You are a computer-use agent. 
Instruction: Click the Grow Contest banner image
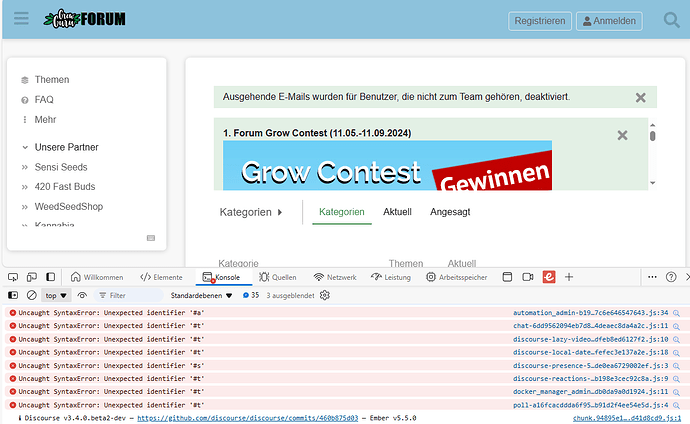[x=387, y=165]
